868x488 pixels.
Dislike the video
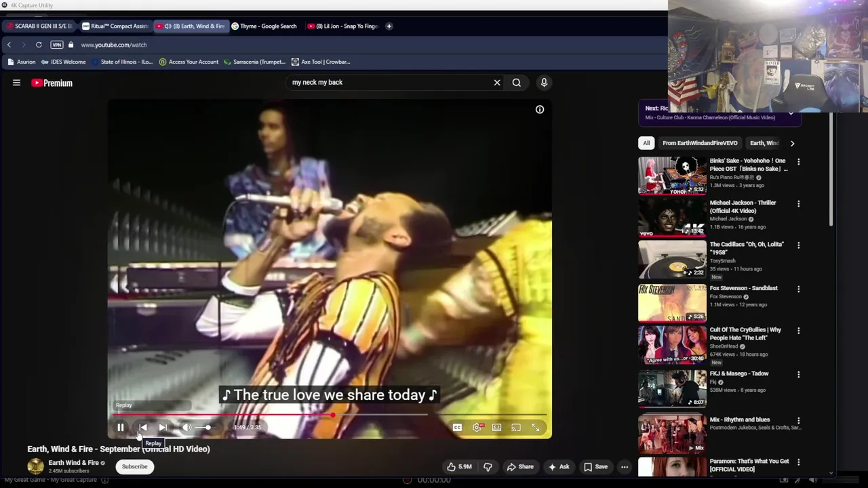tap(488, 466)
